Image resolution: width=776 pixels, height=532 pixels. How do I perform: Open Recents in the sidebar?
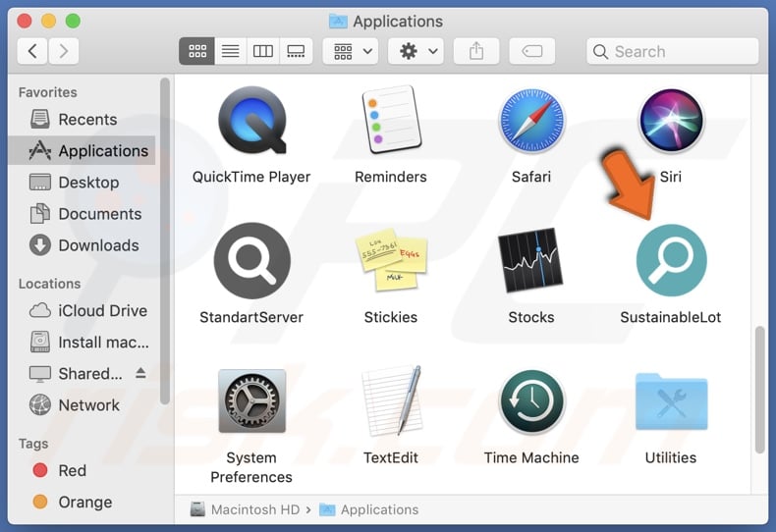[x=82, y=119]
